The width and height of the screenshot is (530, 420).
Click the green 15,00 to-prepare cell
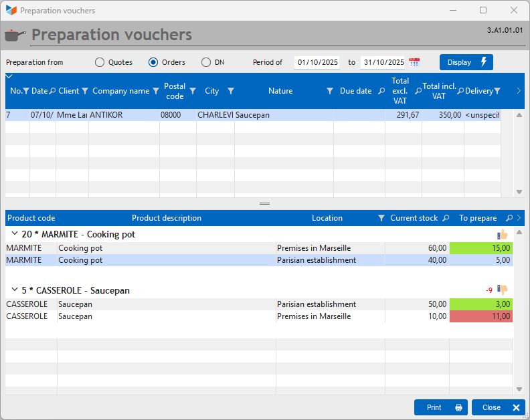(481, 248)
